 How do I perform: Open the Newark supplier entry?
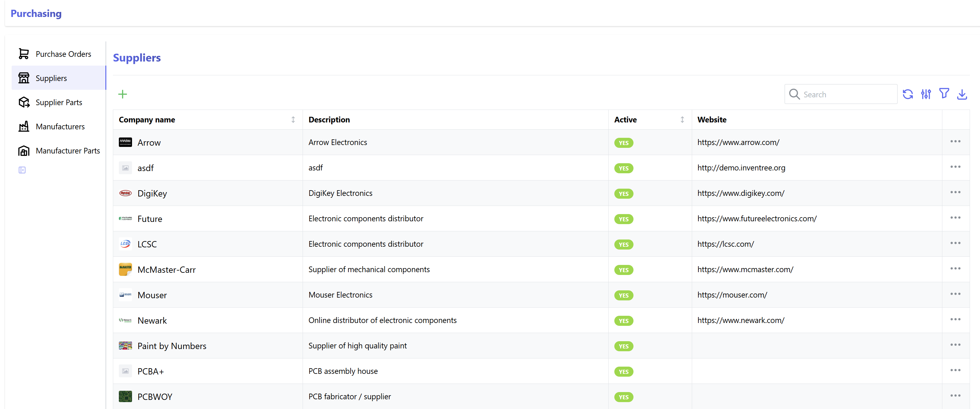152,321
